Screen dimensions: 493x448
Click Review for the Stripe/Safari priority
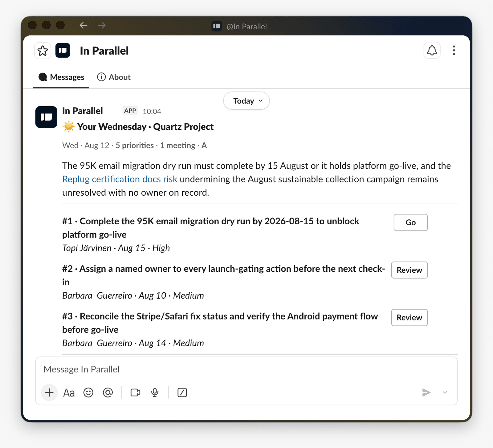point(409,317)
